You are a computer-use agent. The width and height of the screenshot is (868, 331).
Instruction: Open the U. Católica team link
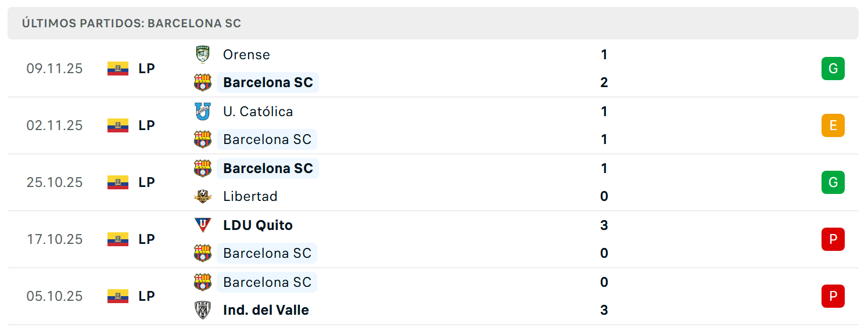258,111
